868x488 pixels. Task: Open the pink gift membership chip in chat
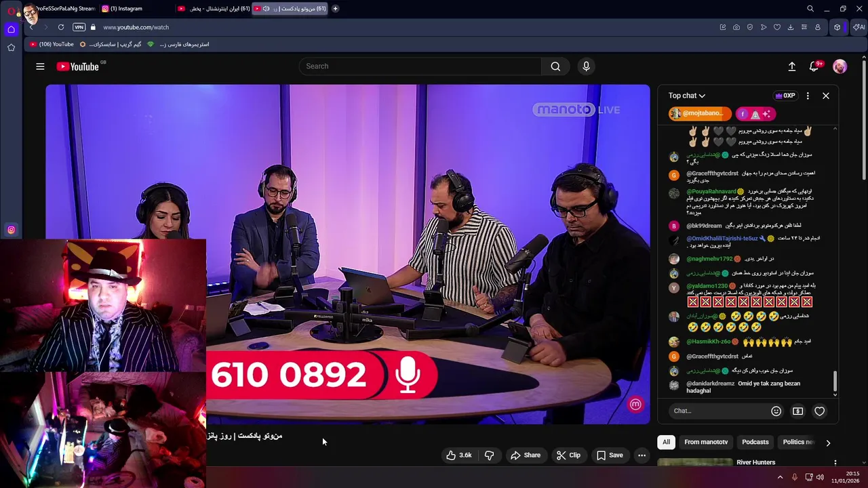click(755, 114)
